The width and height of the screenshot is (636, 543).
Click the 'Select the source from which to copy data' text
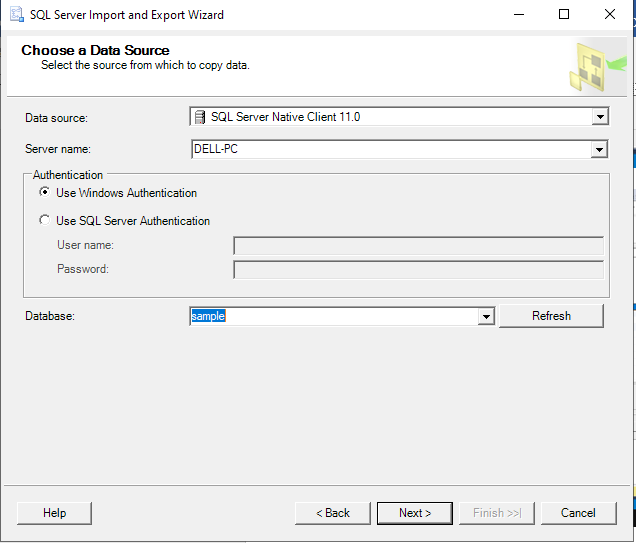(145, 65)
